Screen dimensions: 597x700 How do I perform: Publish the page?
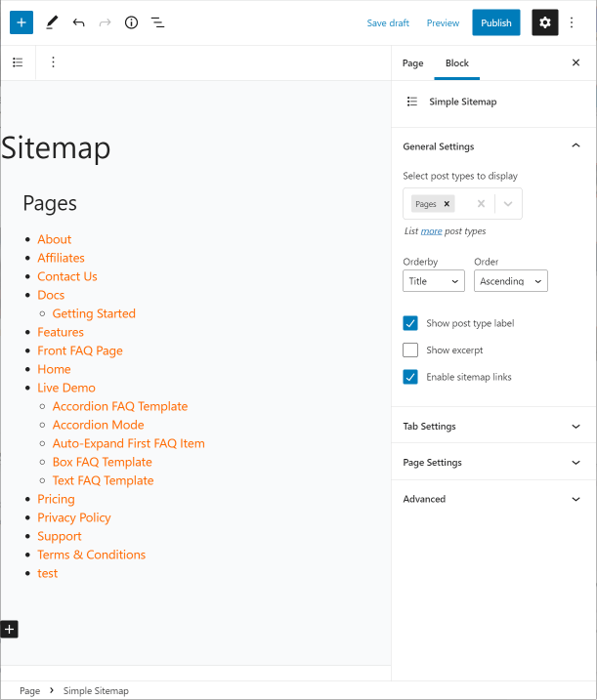495,22
